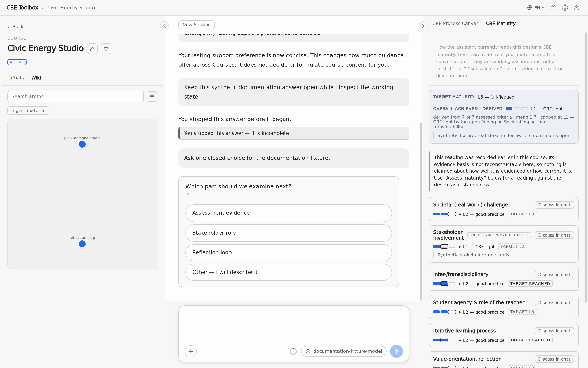Open the CBE Process Canvas tab
The height and width of the screenshot is (368, 588).
455,23
